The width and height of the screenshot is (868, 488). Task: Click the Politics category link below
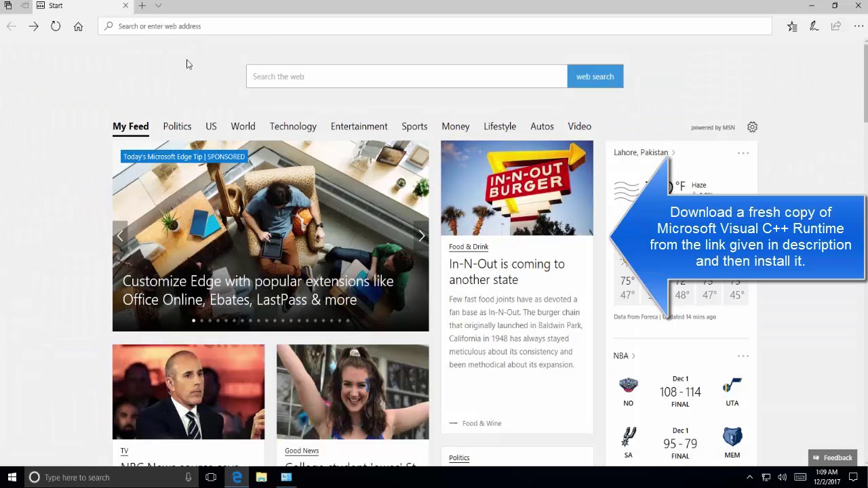459,457
